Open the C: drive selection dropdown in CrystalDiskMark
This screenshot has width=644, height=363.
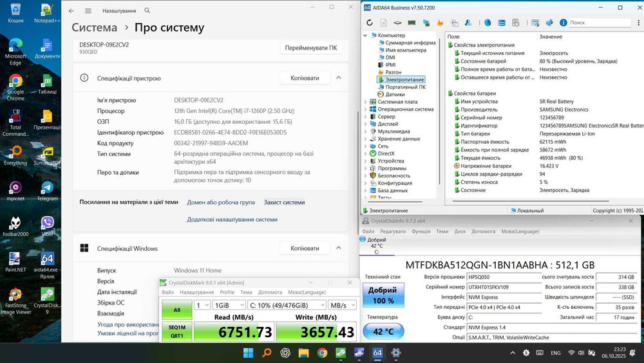[x=287, y=305]
